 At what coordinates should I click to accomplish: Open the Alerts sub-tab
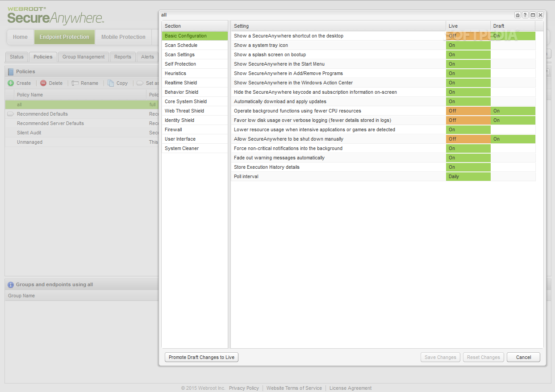tap(147, 57)
